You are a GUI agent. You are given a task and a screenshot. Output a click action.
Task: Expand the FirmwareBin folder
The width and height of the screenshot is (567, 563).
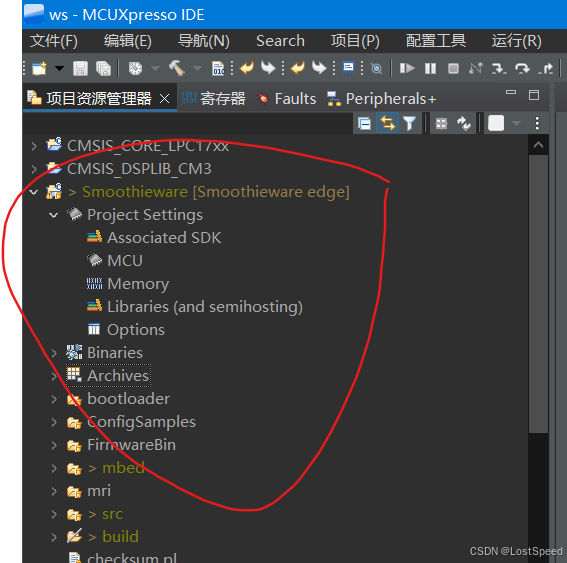54,445
